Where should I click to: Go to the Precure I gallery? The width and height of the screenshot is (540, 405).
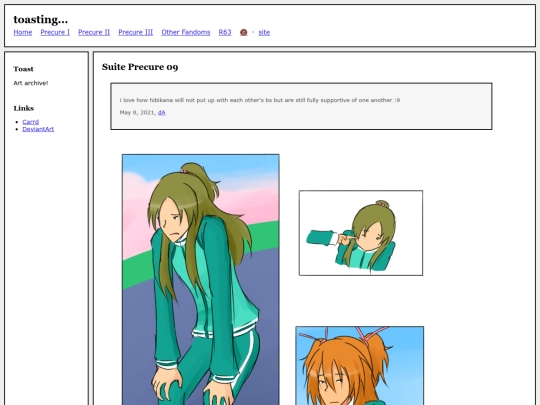point(55,32)
